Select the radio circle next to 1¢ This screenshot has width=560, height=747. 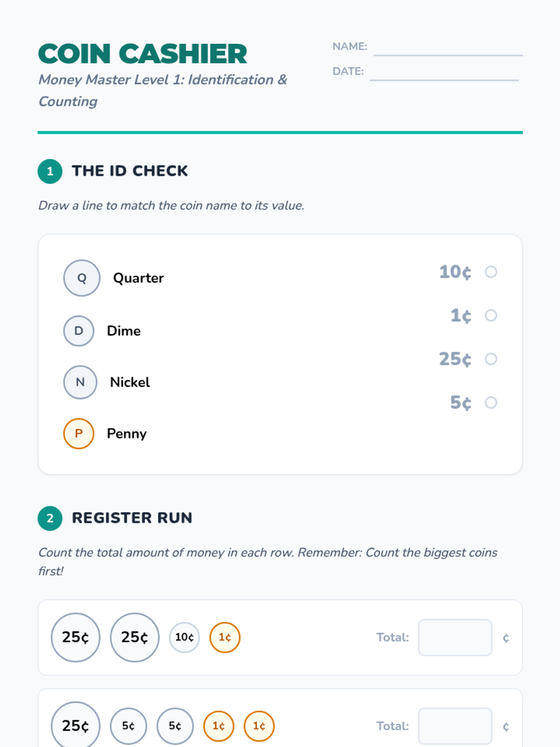[491, 316]
